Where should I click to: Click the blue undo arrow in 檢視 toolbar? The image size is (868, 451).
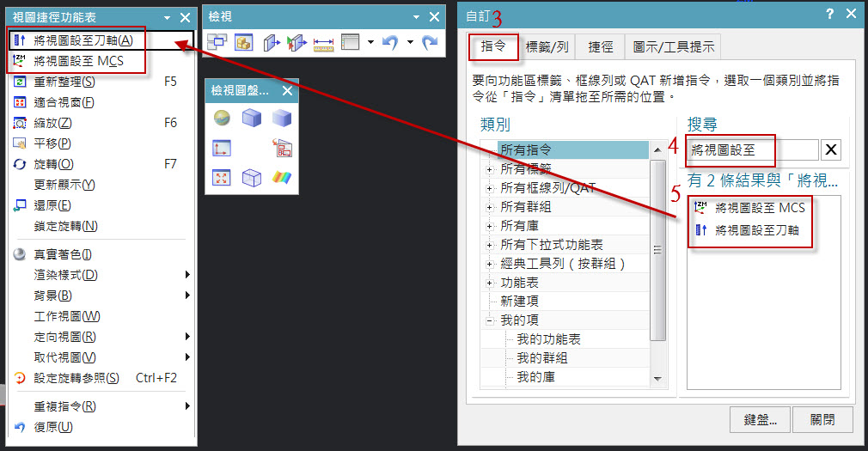[390, 42]
